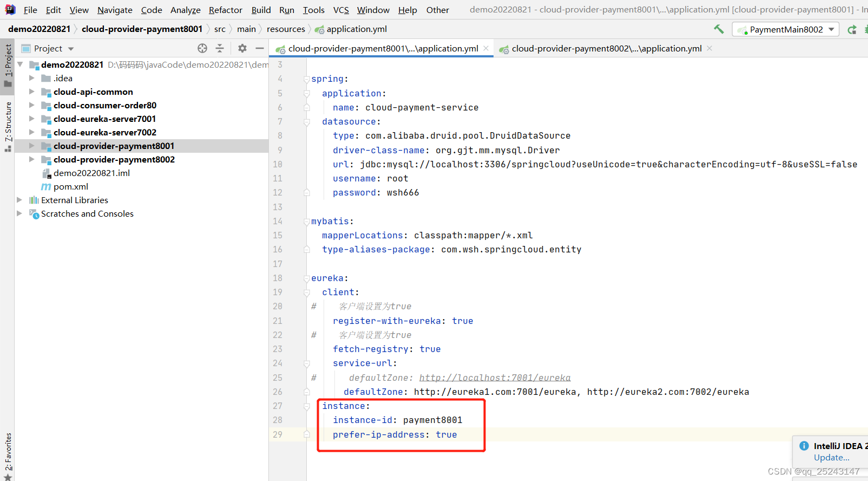Open the Build menu

(261, 10)
